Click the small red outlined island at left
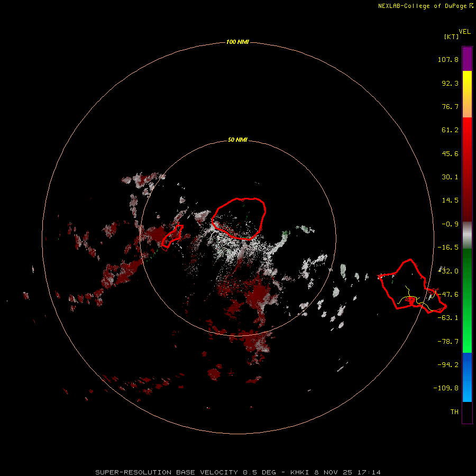This screenshot has width=476, height=476. tap(172, 237)
